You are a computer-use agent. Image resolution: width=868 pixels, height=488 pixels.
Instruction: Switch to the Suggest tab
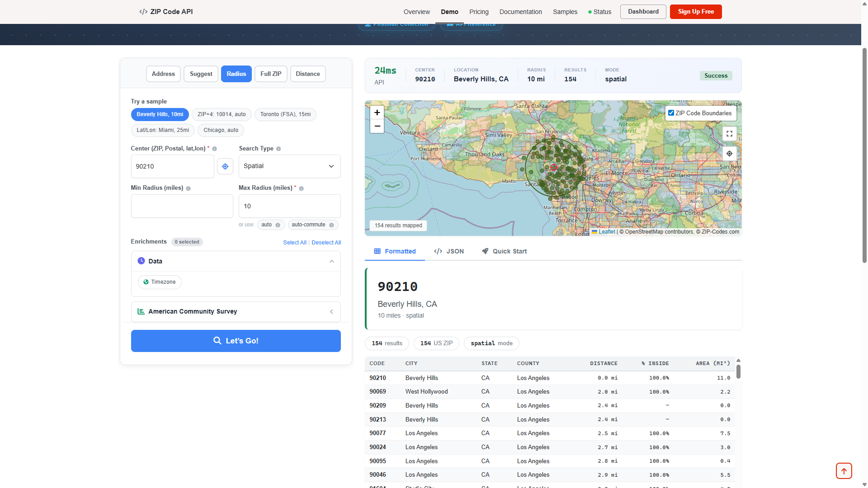(x=201, y=74)
